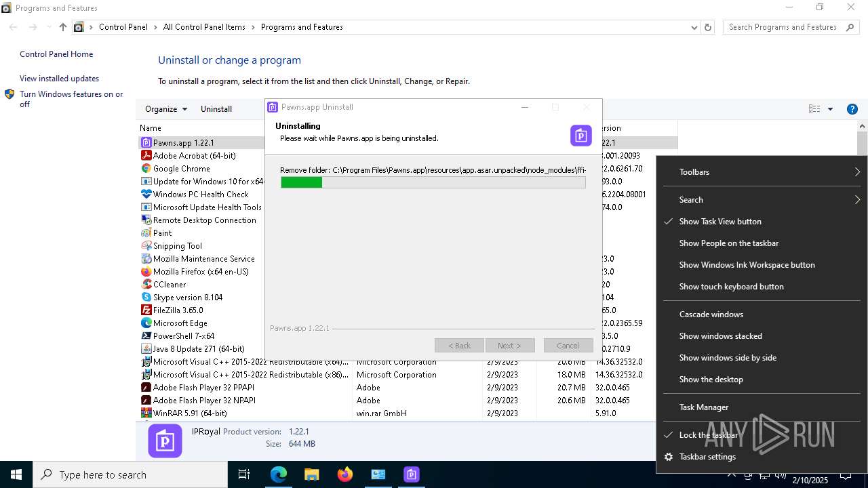Sort programs by the Name column header
Viewport: 868px width, 488px height.
tap(151, 128)
